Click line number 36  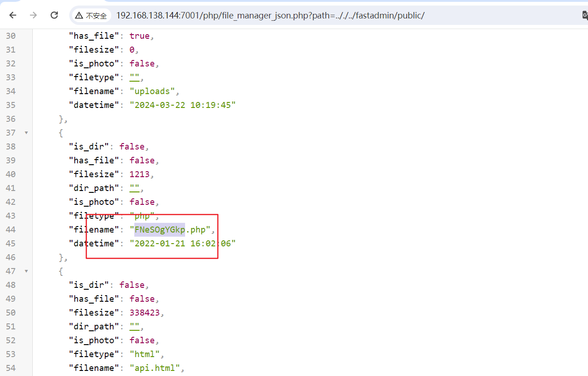(11, 119)
